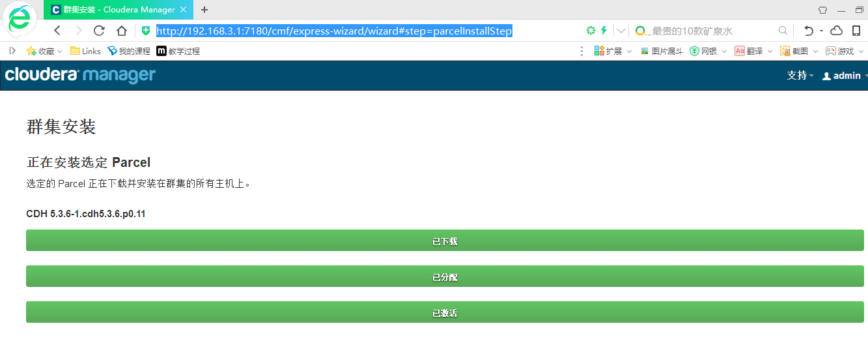Click the vertical dots toolbar handle
Screen dimensions: 868x356
582,51
